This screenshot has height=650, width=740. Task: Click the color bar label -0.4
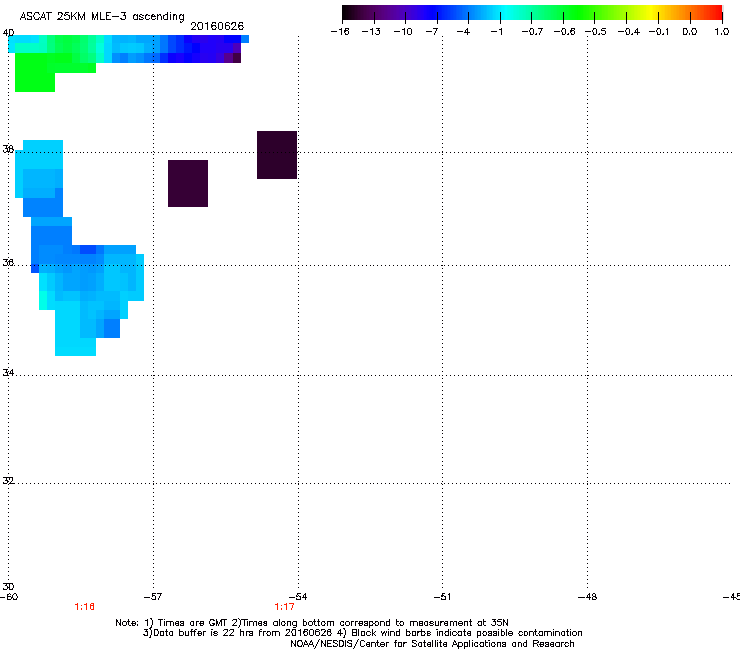629,32
